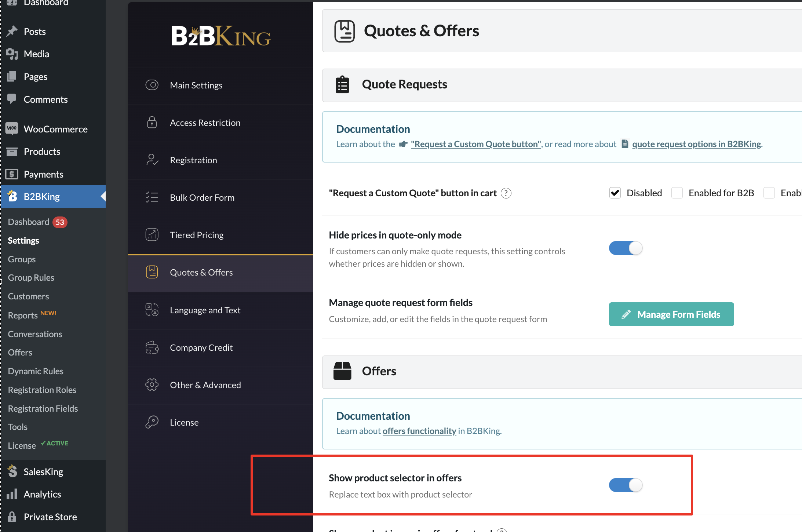
Task: Toggle Show product selector in offers
Action: click(x=626, y=485)
